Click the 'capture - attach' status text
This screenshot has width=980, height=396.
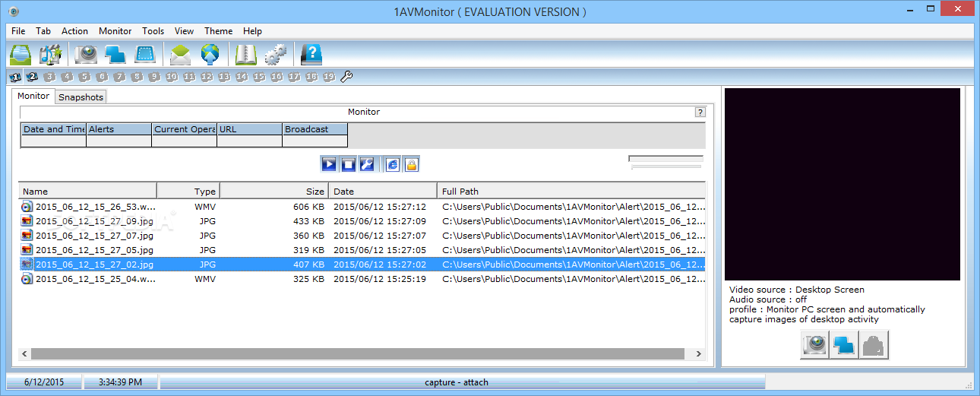point(457,382)
